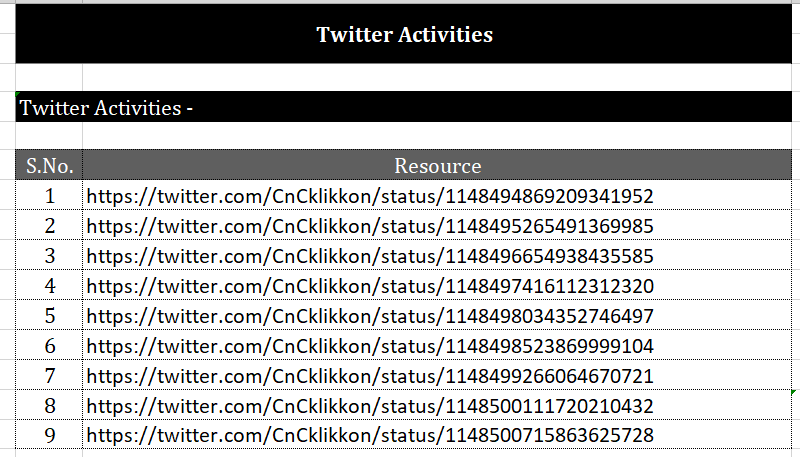Viewport: 800px width, 457px height.
Task: Open the link ending in 266064670721
Action: (370, 376)
